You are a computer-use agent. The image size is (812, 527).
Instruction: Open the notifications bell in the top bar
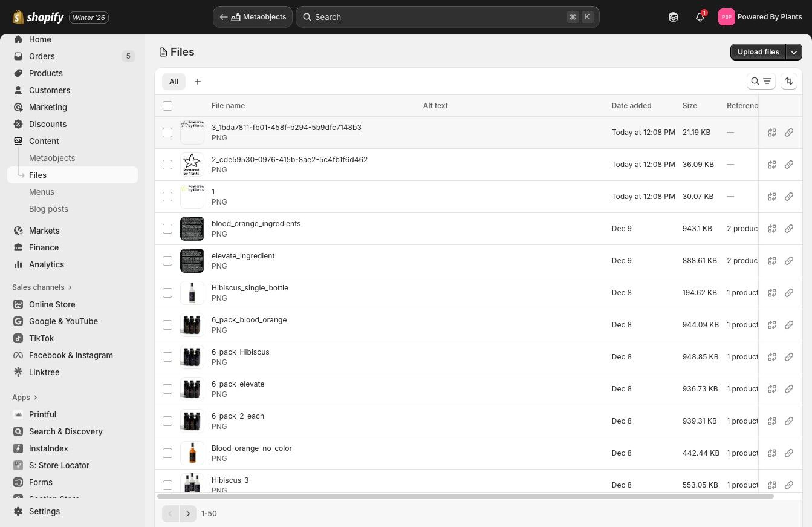(x=700, y=17)
